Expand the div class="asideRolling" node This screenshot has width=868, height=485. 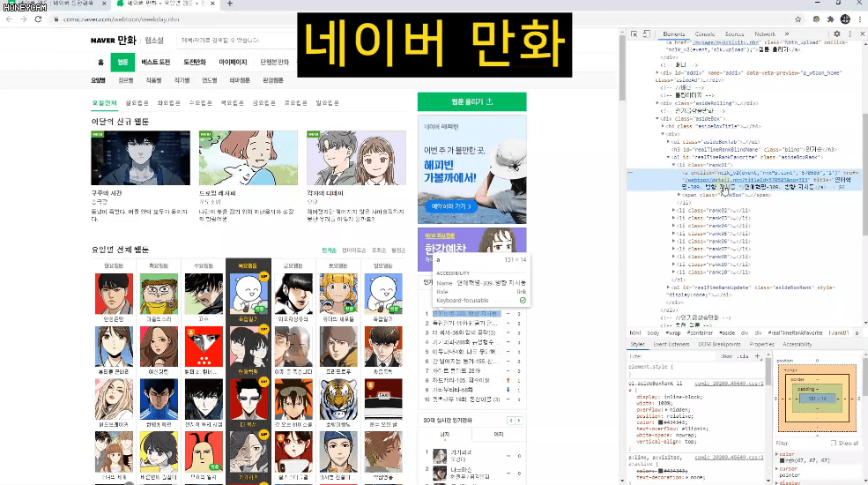(657, 103)
